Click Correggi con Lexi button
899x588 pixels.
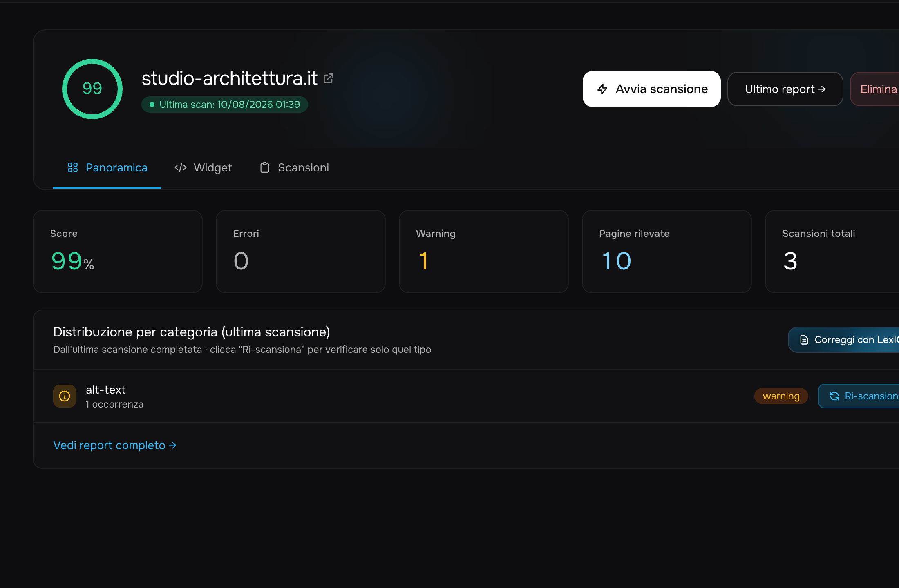[x=843, y=340]
